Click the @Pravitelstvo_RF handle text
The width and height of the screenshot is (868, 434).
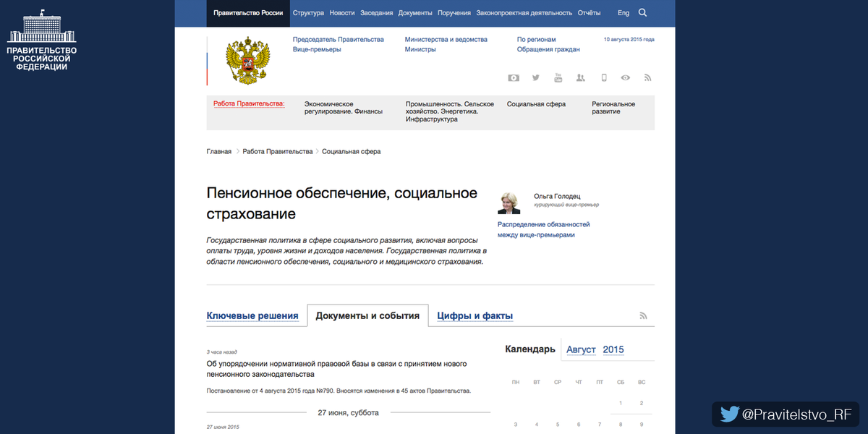(x=798, y=414)
